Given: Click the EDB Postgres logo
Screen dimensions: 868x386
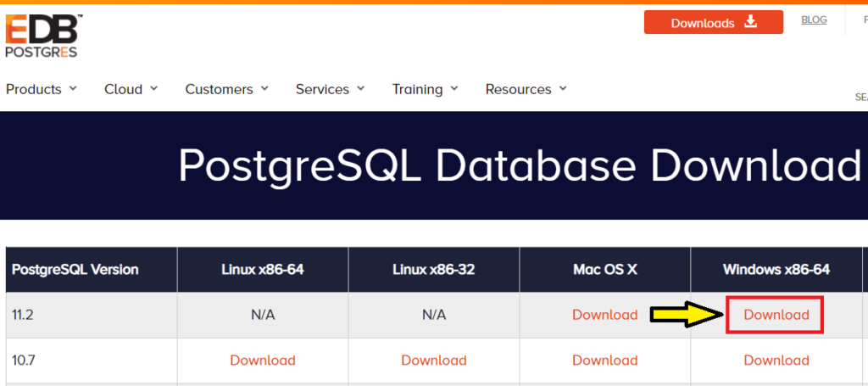Looking at the screenshot, I should [42, 36].
